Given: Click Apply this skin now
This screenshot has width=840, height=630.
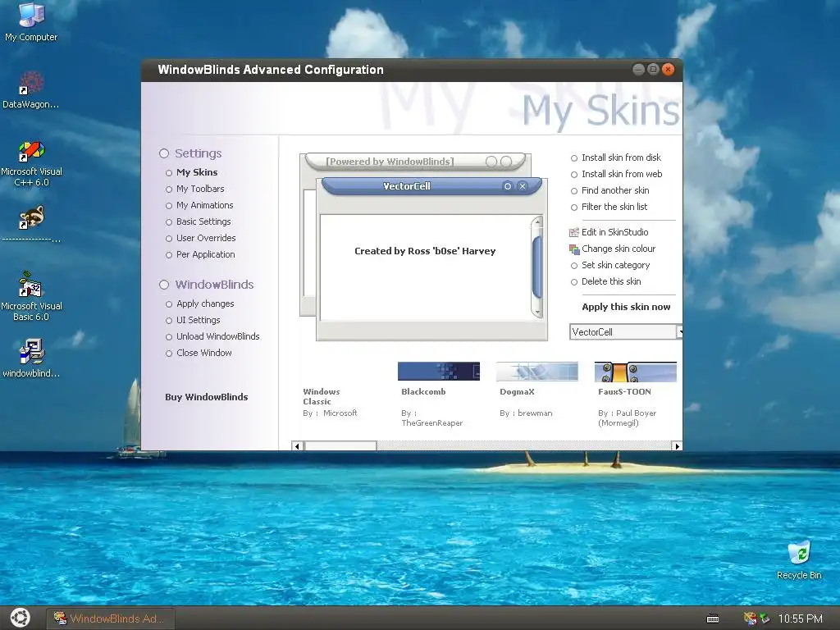Looking at the screenshot, I should [626, 307].
